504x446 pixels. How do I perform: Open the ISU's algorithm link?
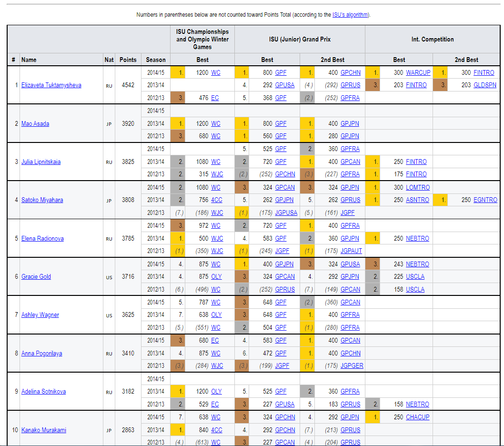coord(350,14)
